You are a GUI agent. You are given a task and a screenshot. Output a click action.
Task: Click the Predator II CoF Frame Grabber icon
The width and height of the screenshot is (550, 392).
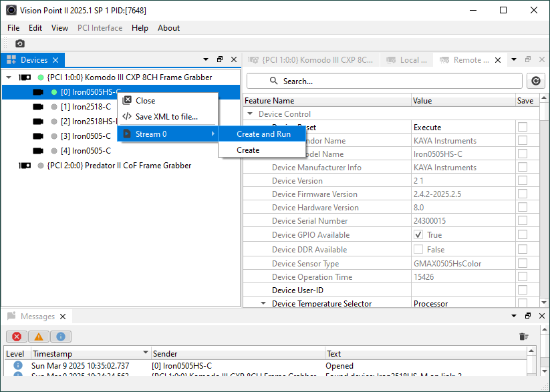click(x=25, y=166)
